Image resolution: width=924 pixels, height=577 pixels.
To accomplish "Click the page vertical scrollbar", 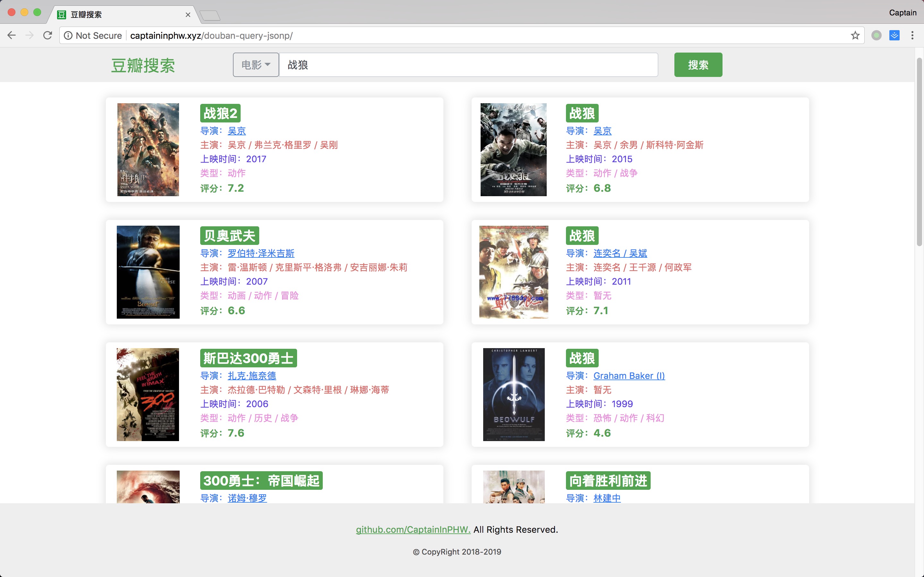I will pyautogui.click(x=919, y=153).
